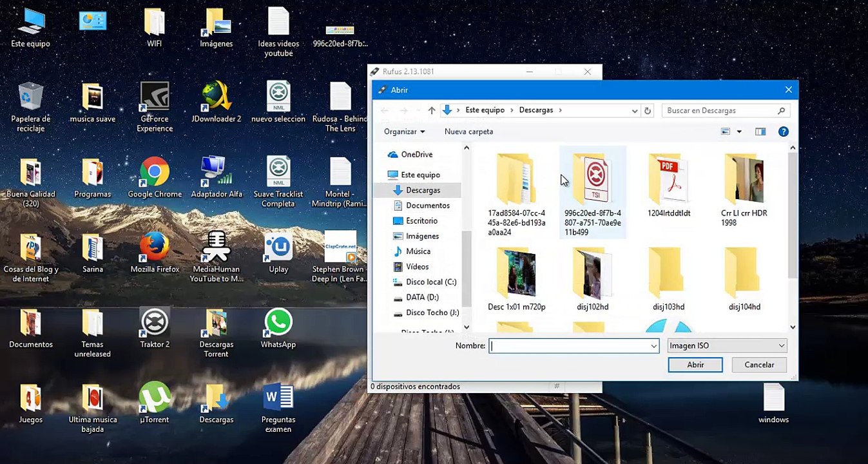Select the disj104hd folder
The image size is (868, 464).
[744, 278]
